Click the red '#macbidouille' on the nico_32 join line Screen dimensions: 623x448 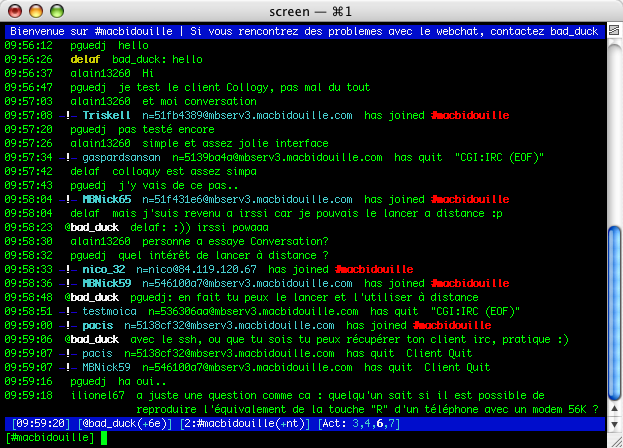click(374, 269)
